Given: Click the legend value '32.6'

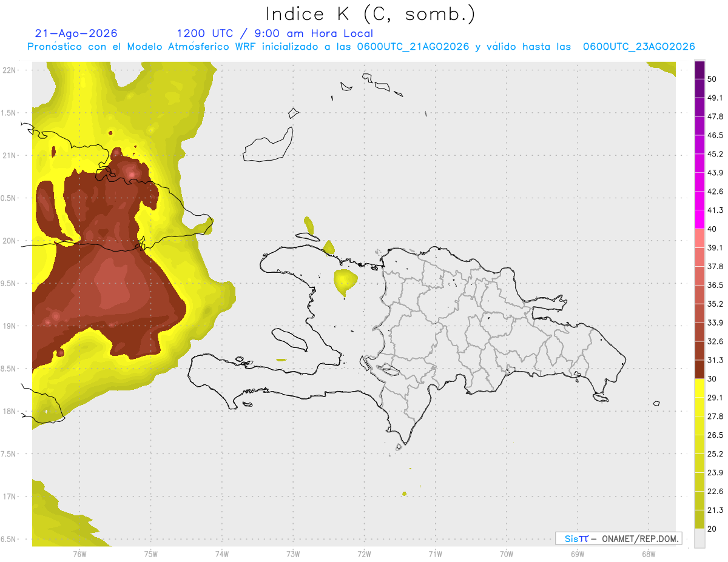Looking at the screenshot, I should click(x=715, y=341).
